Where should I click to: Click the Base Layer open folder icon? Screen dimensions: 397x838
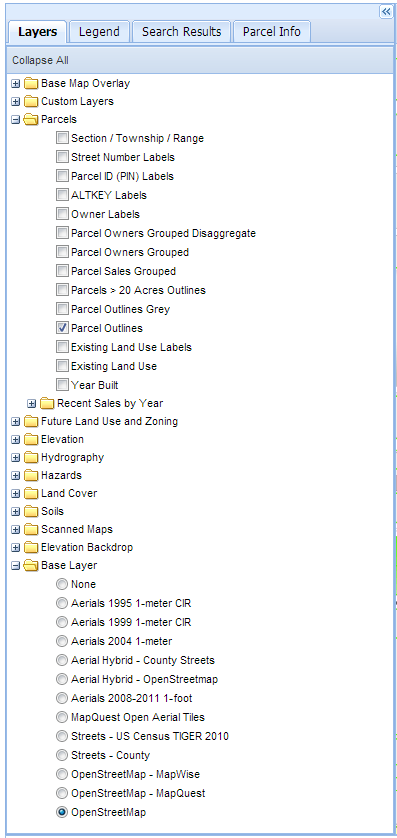point(32,565)
